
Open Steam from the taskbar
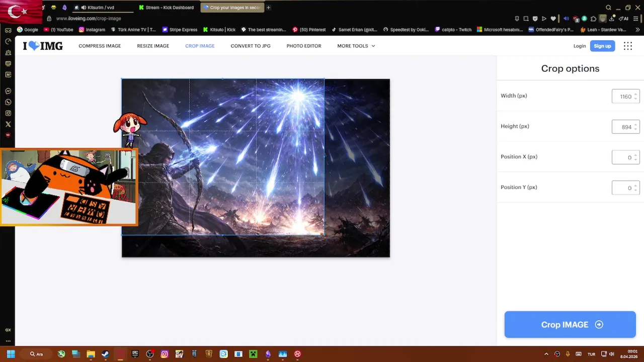[x=105, y=354]
